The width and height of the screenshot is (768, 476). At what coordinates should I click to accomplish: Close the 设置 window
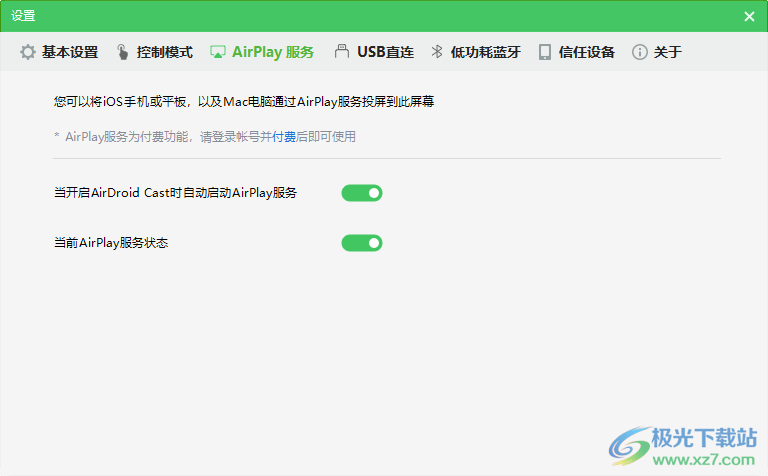(749, 16)
